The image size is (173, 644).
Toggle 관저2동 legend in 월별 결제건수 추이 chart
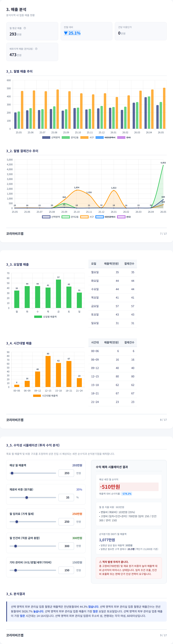70,217
